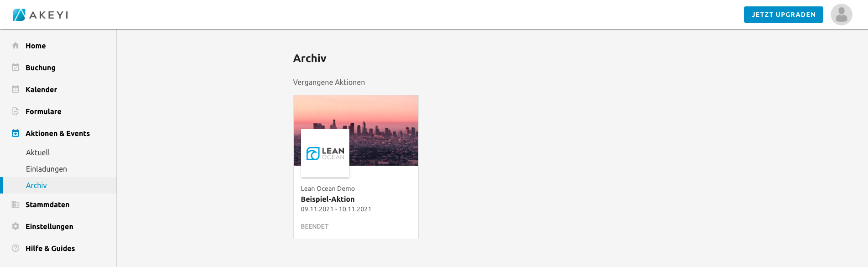Click the Einstellungen gear icon

(16, 226)
